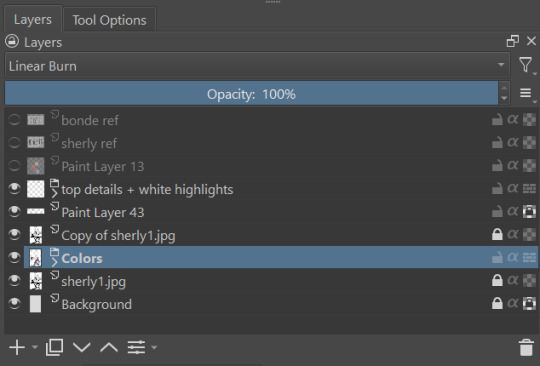
Task: Expand top details + white highlights group
Action: [54, 194]
